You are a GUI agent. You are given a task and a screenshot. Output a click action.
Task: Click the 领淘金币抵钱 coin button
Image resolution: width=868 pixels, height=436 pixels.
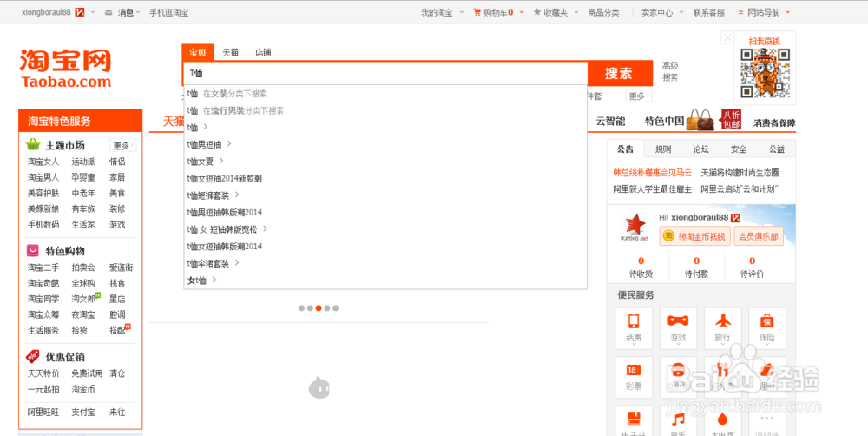694,236
